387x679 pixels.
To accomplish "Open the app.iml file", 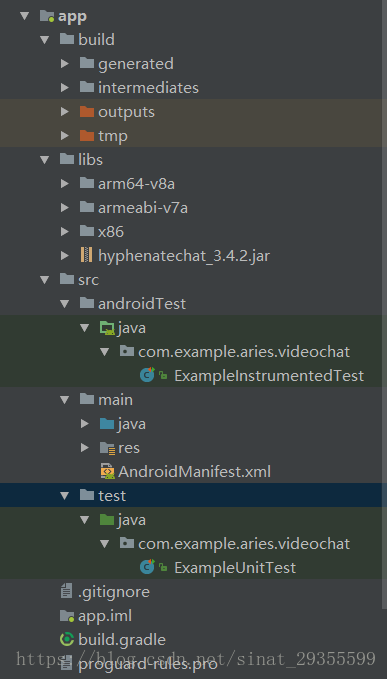I will pyautogui.click(x=105, y=616).
